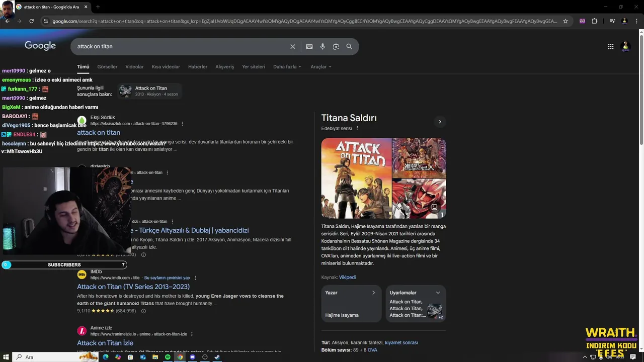The width and height of the screenshot is (644, 362).
Task: Open the Attack on Titan İzle result
Action: tap(105, 343)
